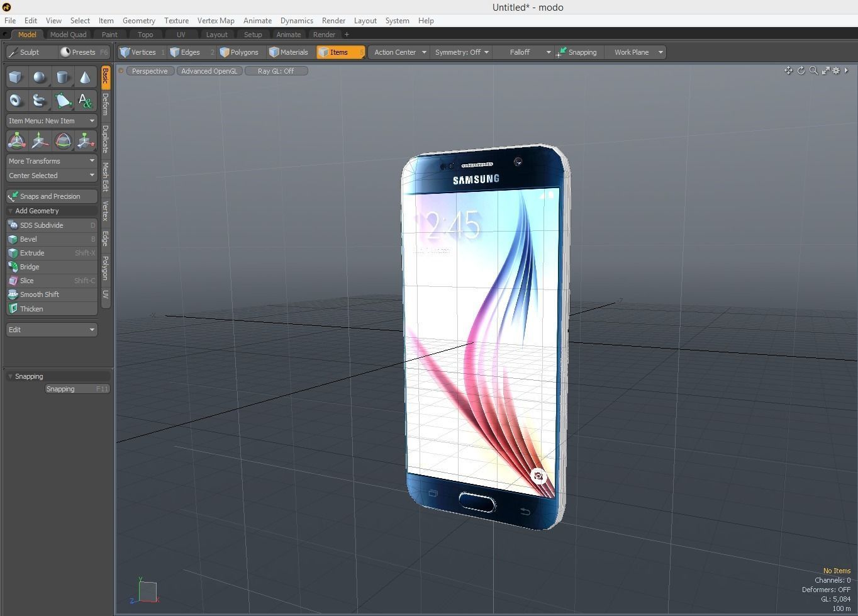The width and height of the screenshot is (858, 616).
Task: Switch to Edges selection mode
Action: click(191, 52)
